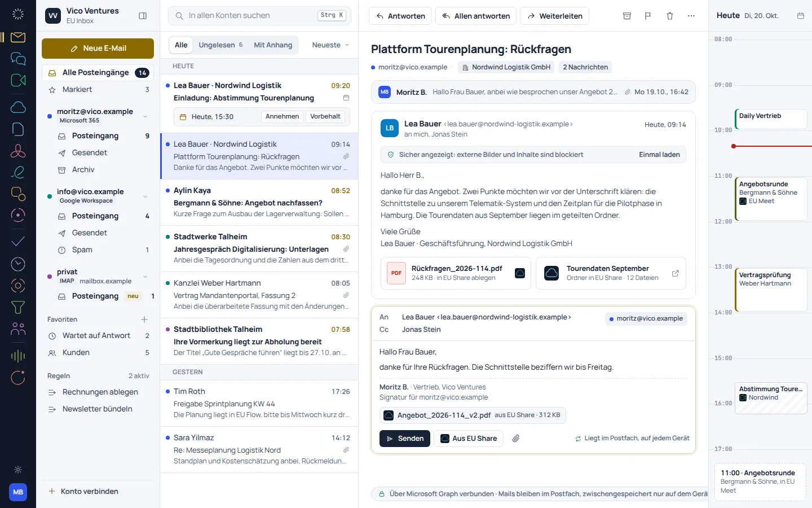Click the Neue E-Mail button
Viewport: 812px width, 508px height.
click(98, 49)
